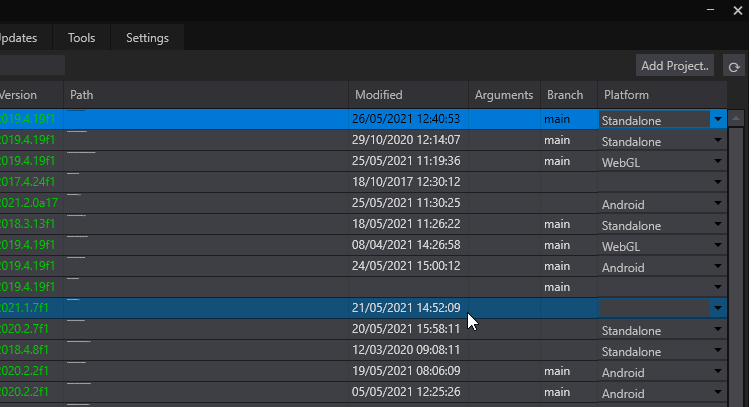
Task: Open platform dropdown for 29/10/2020 12:14:07 row
Action: (717, 140)
